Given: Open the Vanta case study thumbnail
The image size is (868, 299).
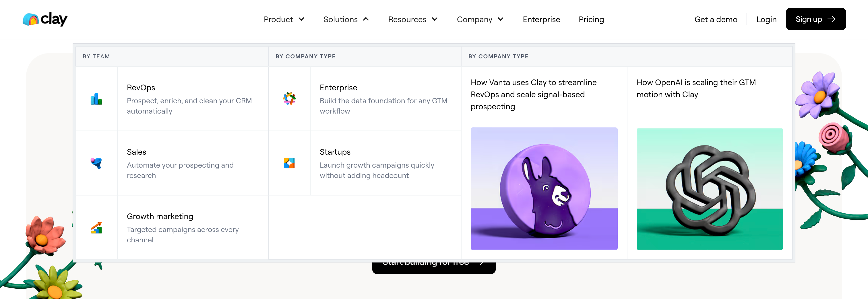Looking at the screenshot, I should point(544,188).
